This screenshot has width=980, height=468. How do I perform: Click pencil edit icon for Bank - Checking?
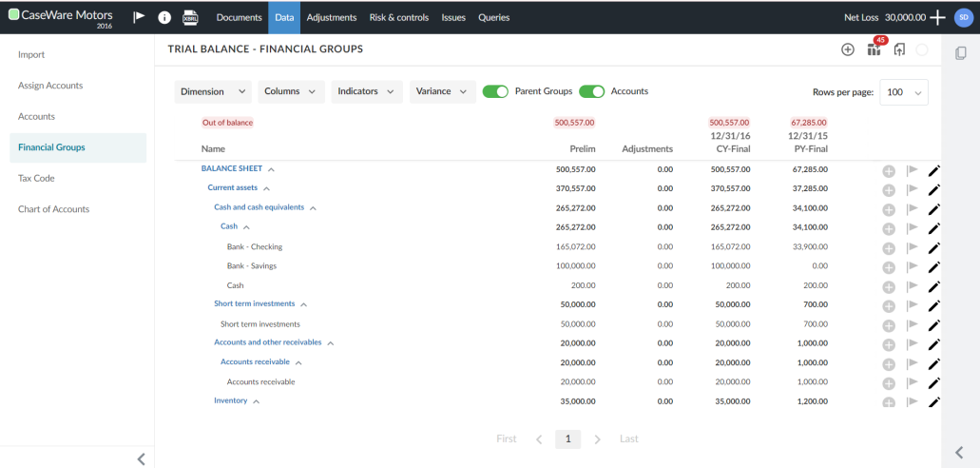point(933,247)
